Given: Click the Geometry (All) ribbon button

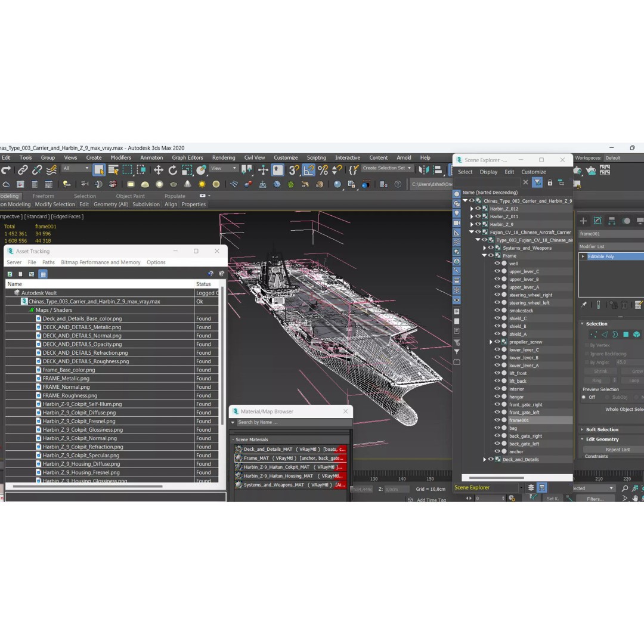Looking at the screenshot, I should point(111,204).
